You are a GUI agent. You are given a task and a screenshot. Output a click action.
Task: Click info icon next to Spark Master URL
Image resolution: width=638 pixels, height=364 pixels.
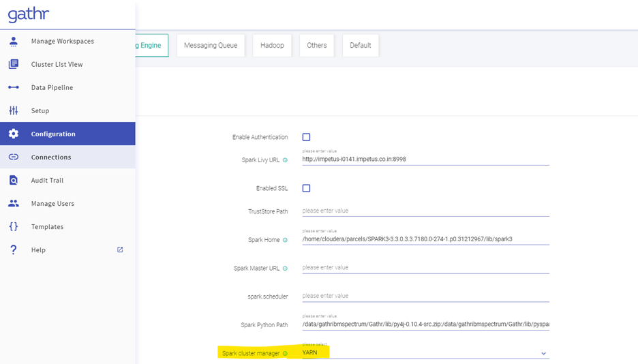tap(285, 269)
